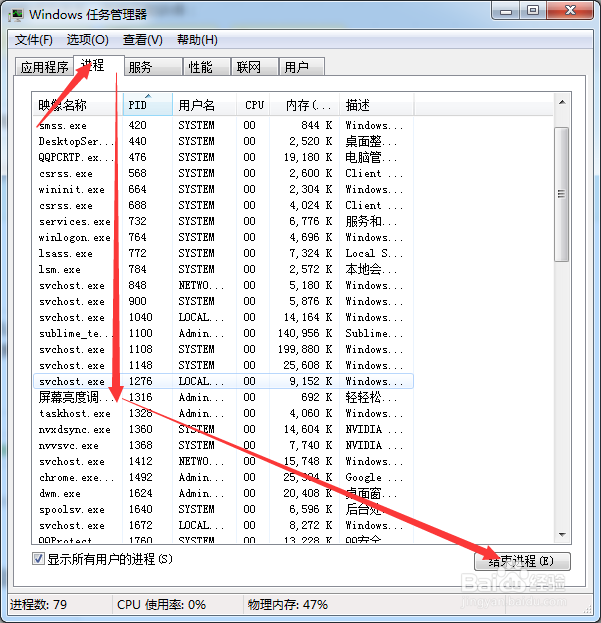The height and width of the screenshot is (623, 601).
Task: Select the 屏幕亮度调... process
Action: point(223,397)
